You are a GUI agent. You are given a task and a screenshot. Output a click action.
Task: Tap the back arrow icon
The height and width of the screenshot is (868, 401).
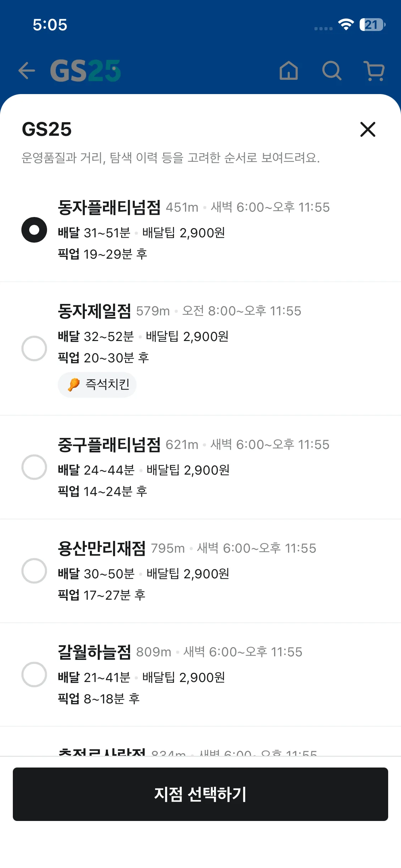[27, 70]
